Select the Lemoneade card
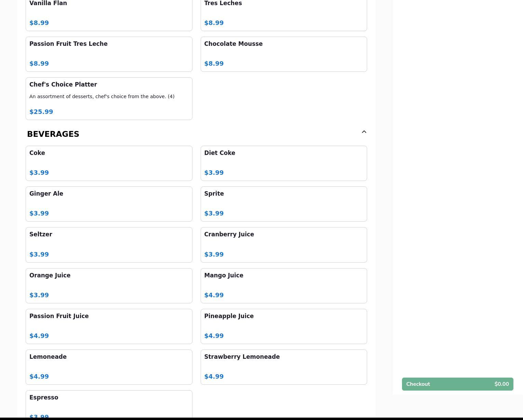Image resolution: width=523 pixels, height=420 pixels. pos(109,367)
